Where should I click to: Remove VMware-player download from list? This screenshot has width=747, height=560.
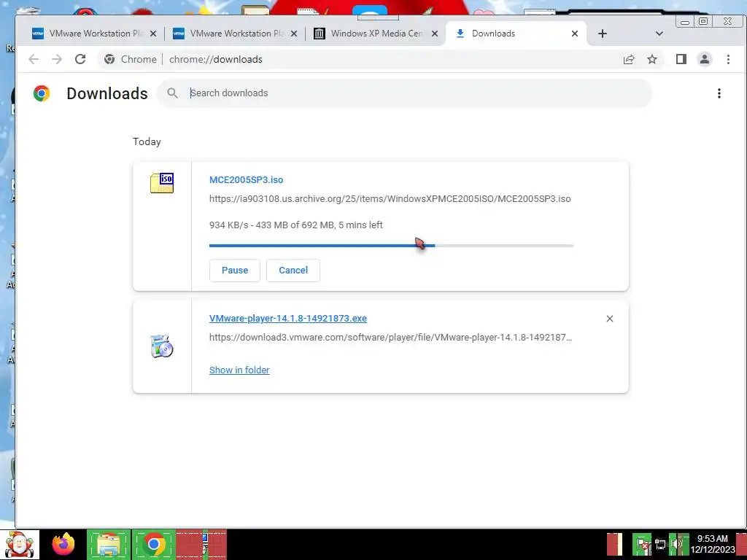click(609, 319)
